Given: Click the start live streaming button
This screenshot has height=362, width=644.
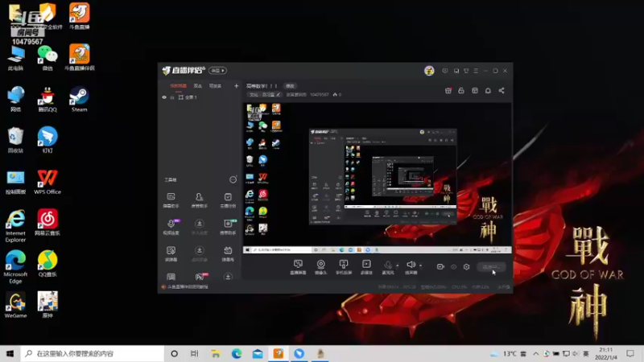Looking at the screenshot, I should [x=491, y=267].
